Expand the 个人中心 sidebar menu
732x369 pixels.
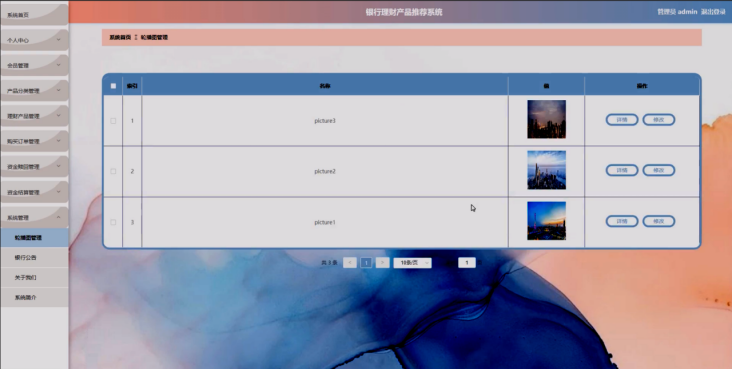tap(34, 40)
